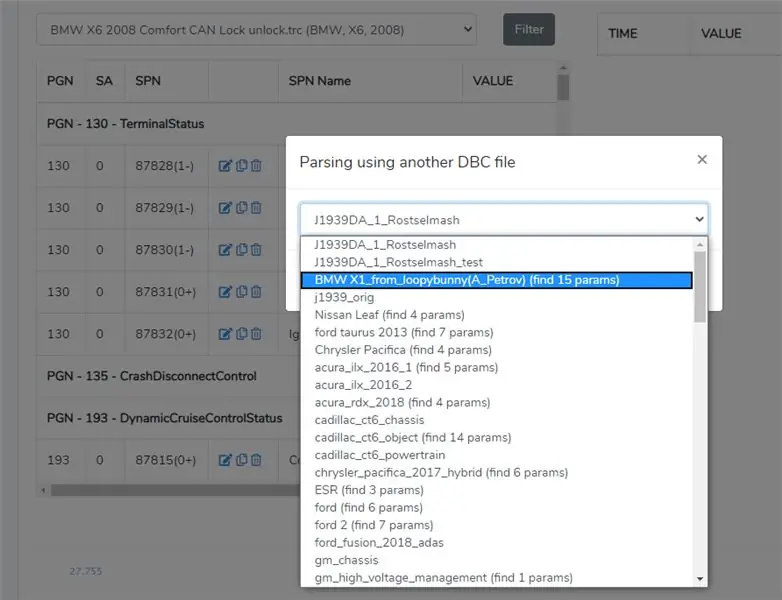Select acura_rdx_2018 option
The image size is (782, 600).
point(496,402)
